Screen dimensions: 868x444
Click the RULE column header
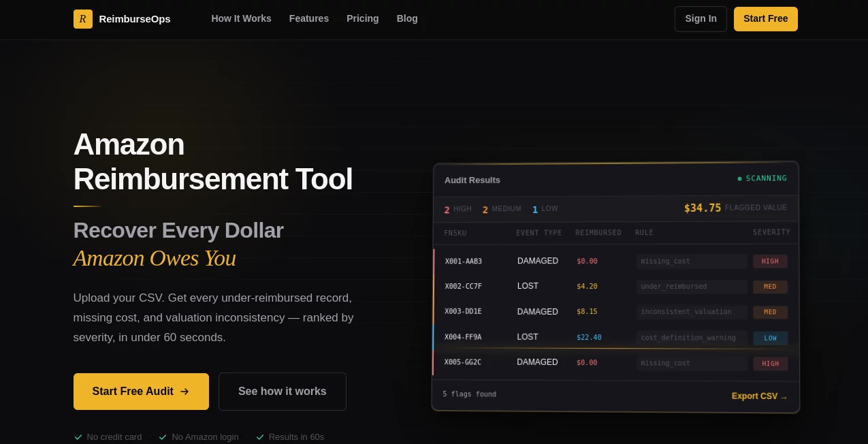644,233
